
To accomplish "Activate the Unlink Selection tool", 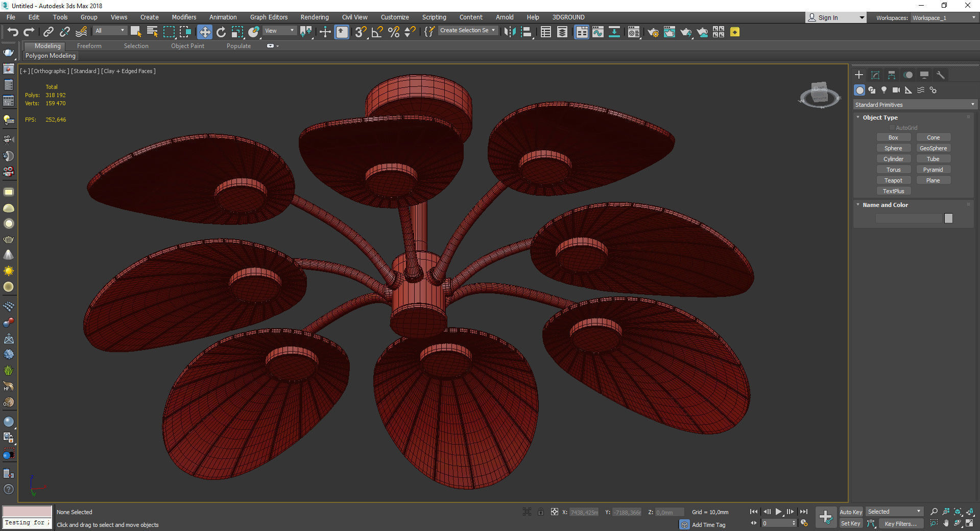I will pos(64,32).
